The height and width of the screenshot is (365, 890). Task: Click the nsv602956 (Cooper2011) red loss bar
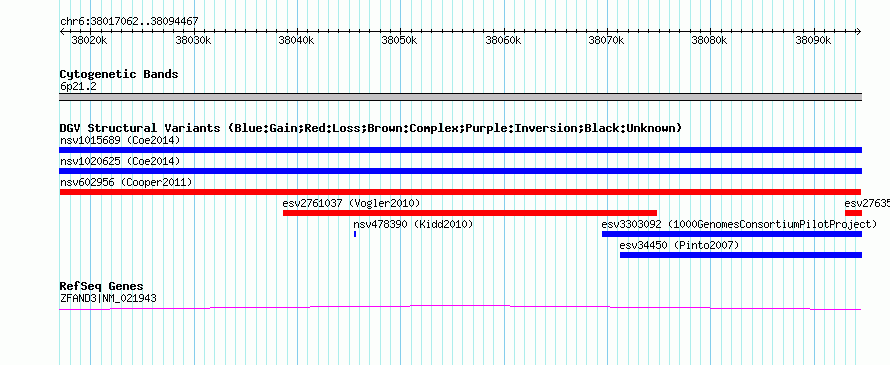click(460, 192)
